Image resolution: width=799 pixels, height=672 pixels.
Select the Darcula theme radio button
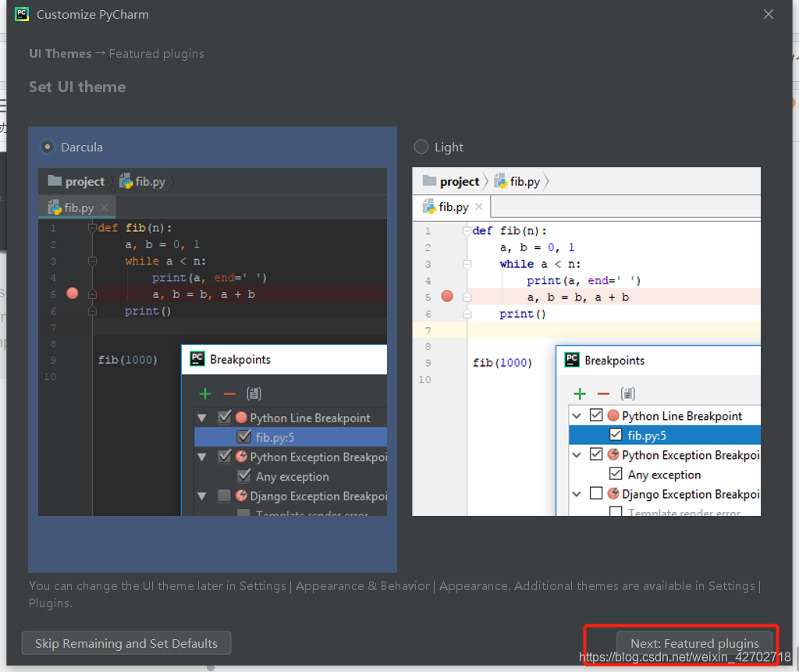pyautogui.click(x=48, y=147)
